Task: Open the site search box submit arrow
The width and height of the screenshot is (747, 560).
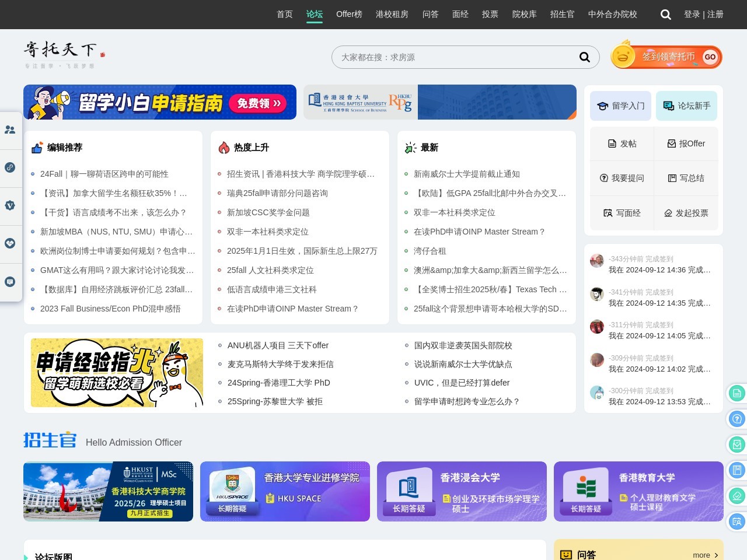Action: point(584,57)
